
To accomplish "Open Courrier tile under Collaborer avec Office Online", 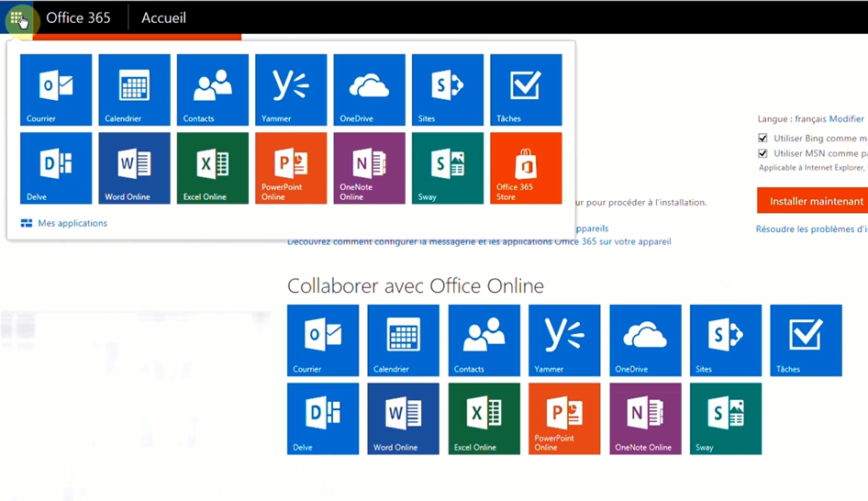I will (x=323, y=340).
